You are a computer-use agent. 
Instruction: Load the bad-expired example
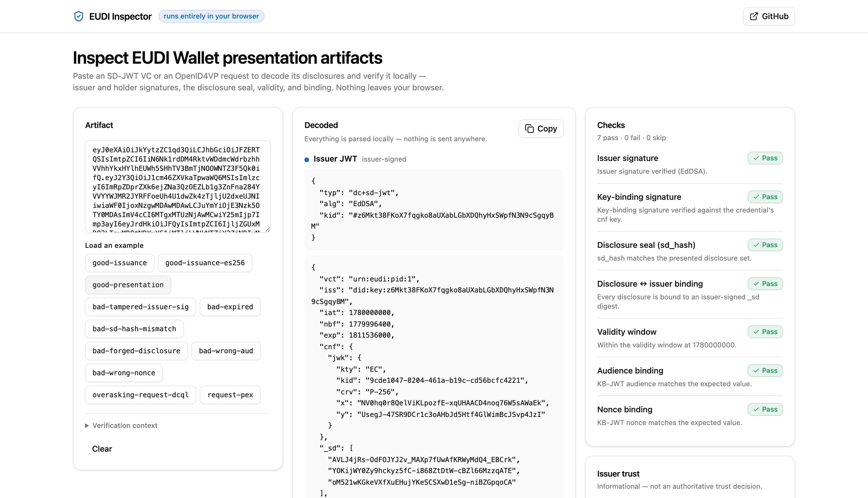click(x=230, y=307)
